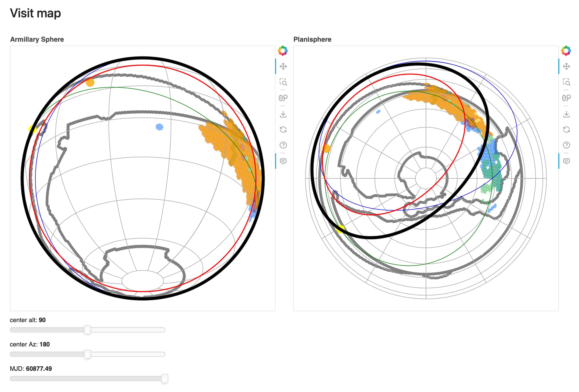Open Help icon on Planisphere toolbar
This screenshot has height=392, width=579.
(566, 145)
